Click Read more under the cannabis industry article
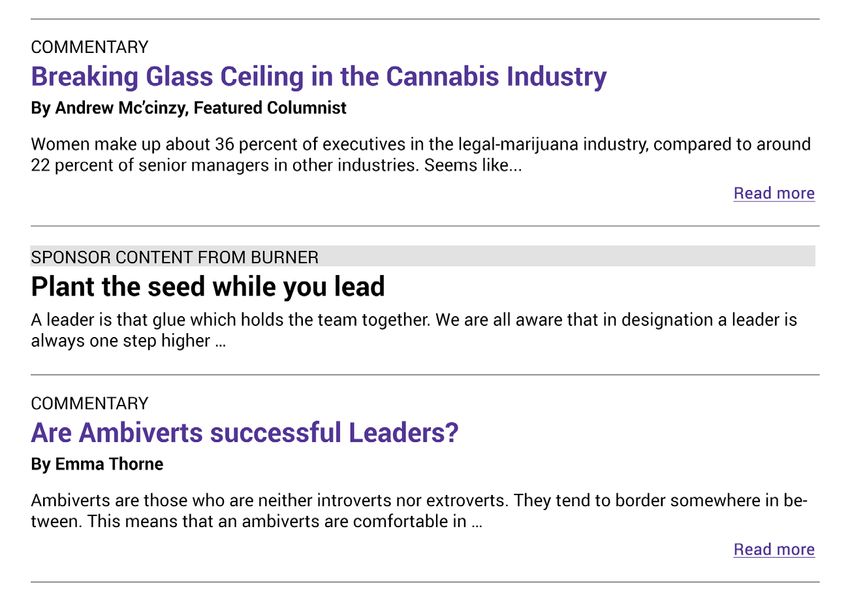 (x=774, y=193)
